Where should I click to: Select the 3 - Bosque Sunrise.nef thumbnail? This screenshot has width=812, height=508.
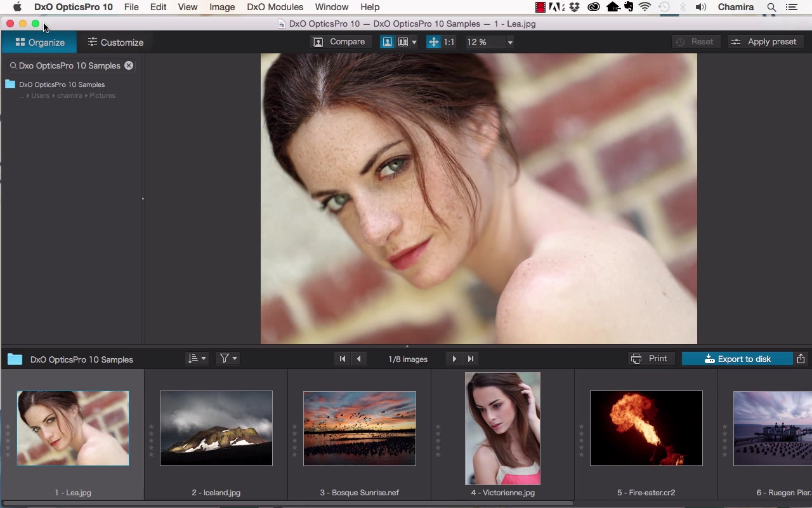[x=360, y=428]
